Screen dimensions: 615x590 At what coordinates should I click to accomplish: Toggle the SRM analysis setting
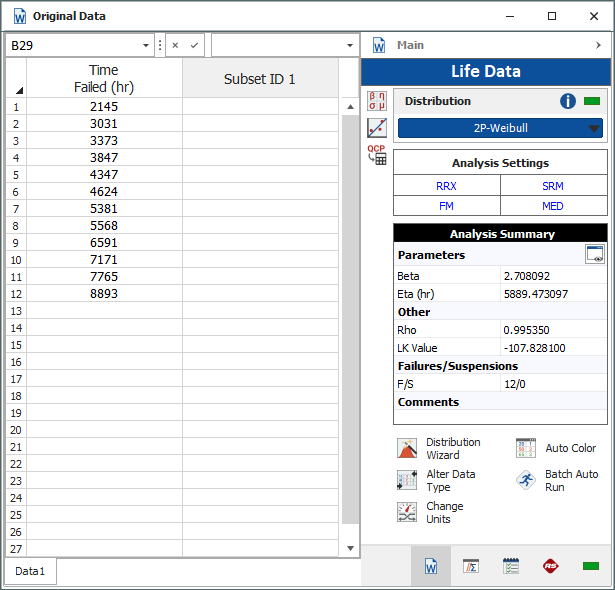[553, 186]
